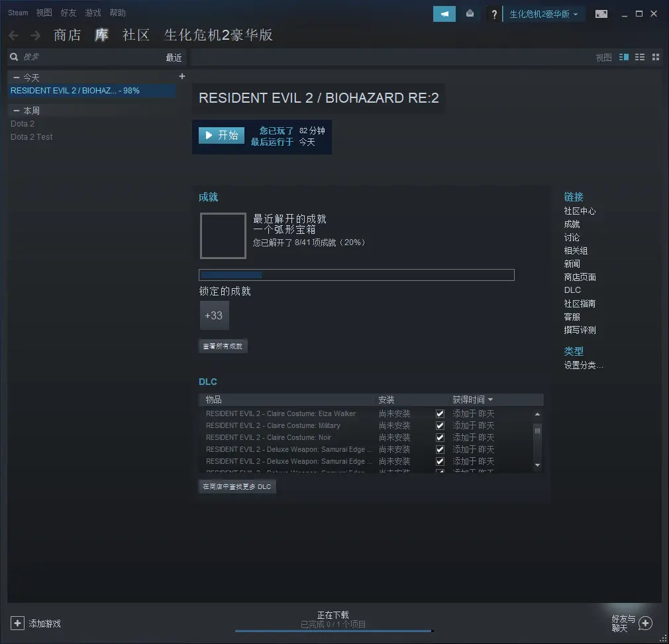The image size is (669, 644).
Task: Collapse the 今天 group
Action: tap(17, 78)
